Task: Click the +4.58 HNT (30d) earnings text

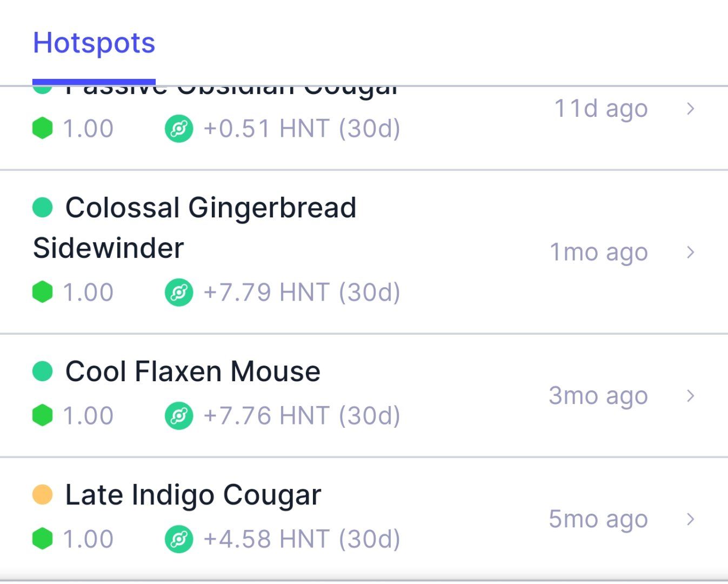Action: (302, 539)
